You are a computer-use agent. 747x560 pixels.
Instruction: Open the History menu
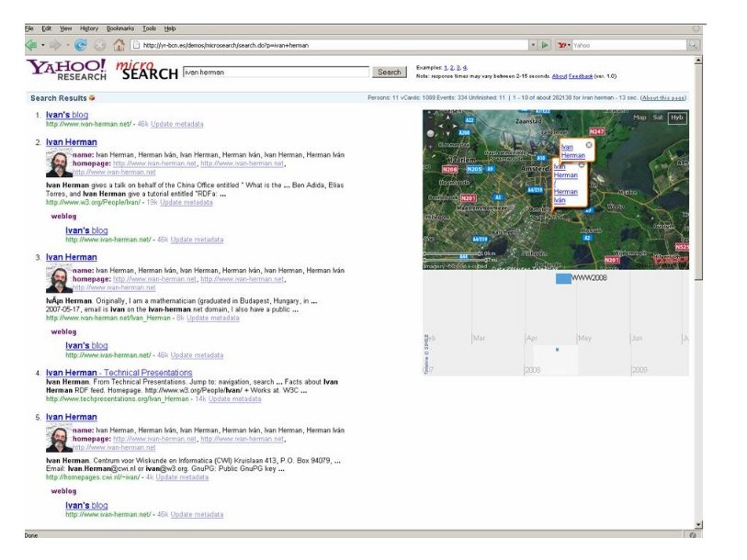pyautogui.click(x=88, y=28)
